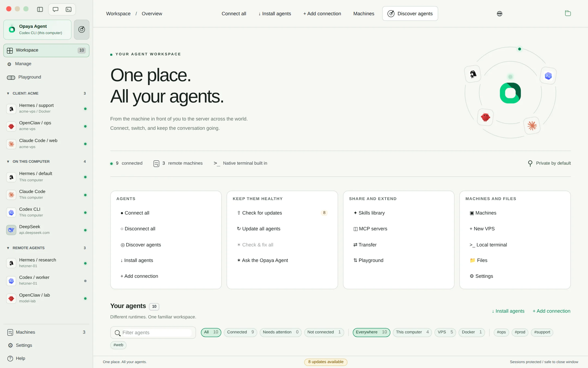Click the OpenClaw / lab avatar icon
Image resolution: width=588 pixels, height=368 pixels.
coord(11,298)
